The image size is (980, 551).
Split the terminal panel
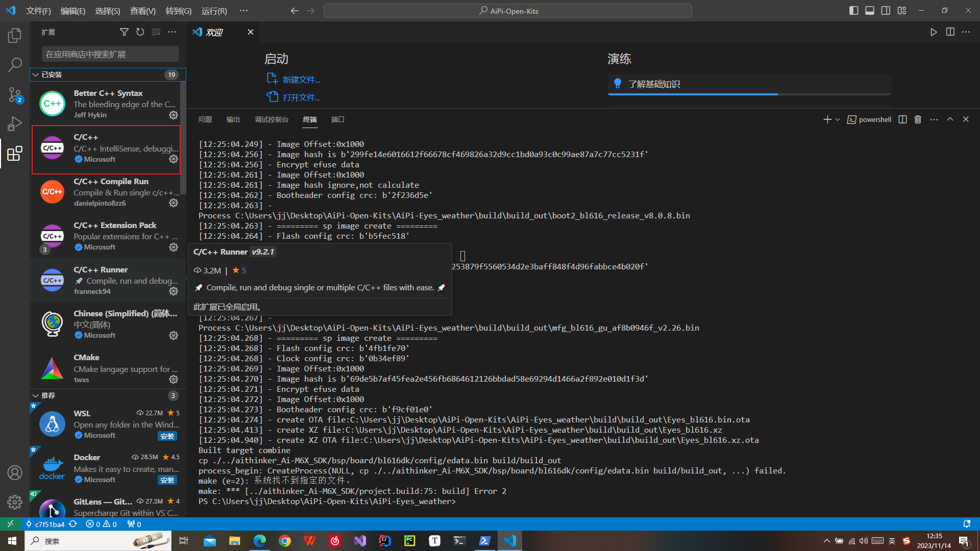coord(902,119)
